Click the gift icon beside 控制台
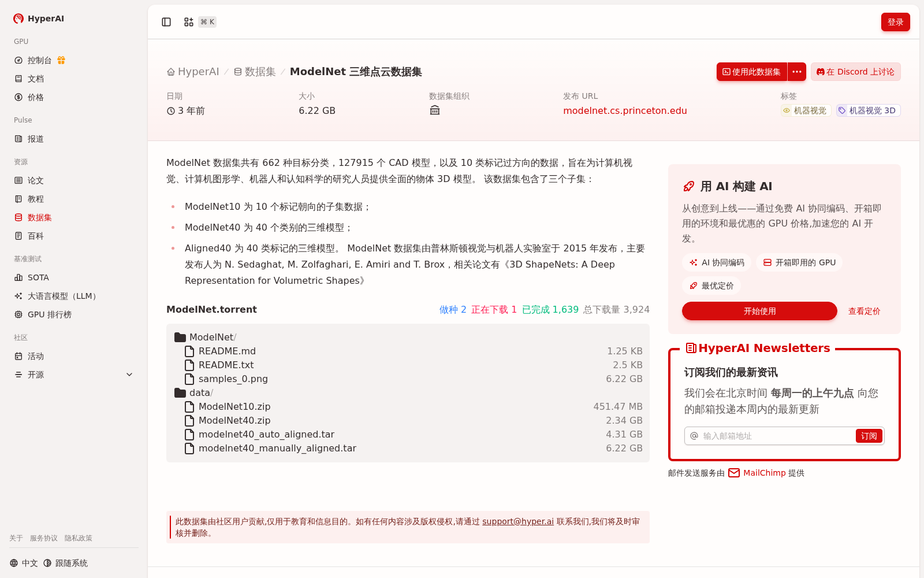Image resolution: width=924 pixels, height=578 pixels. tap(61, 60)
